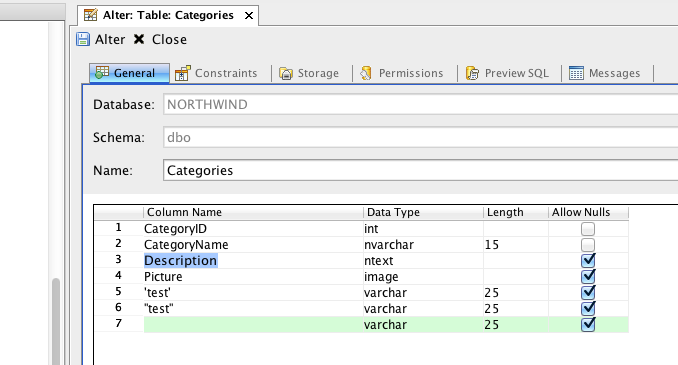Enable Allow Nulls for CategoryID
The height and width of the screenshot is (365, 678).
pyautogui.click(x=588, y=228)
